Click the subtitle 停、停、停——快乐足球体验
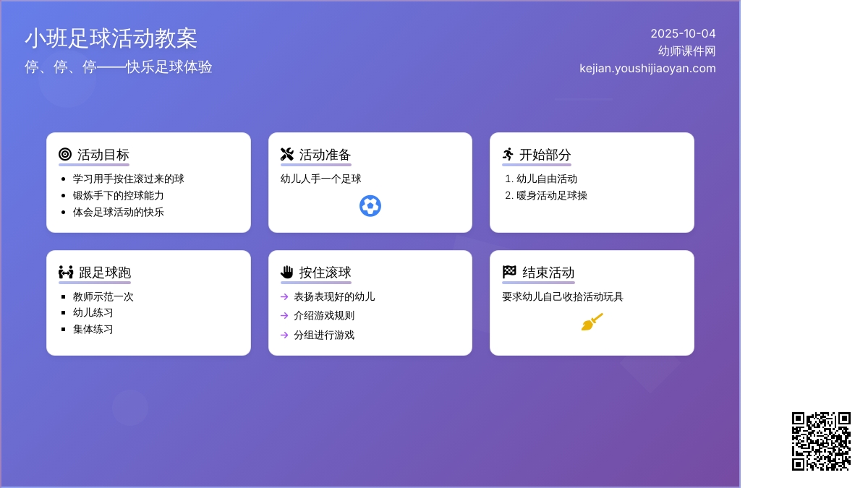This screenshot has width=868, height=488. pos(119,67)
